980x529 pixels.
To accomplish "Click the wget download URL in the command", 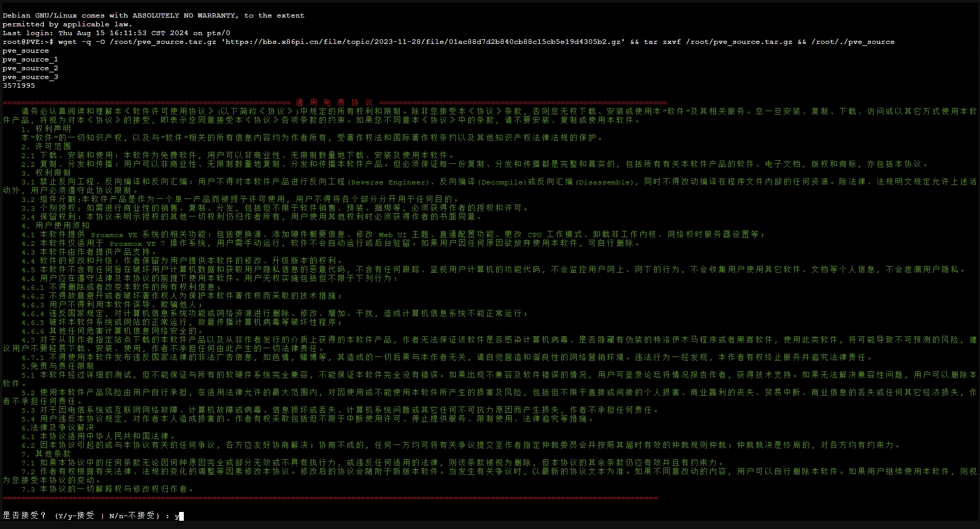I will (423, 42).
